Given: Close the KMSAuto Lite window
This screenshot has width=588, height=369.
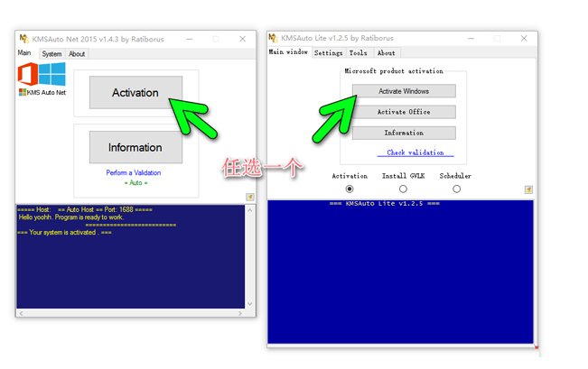Looking at the screenshot, I should (x=524, y=39).
